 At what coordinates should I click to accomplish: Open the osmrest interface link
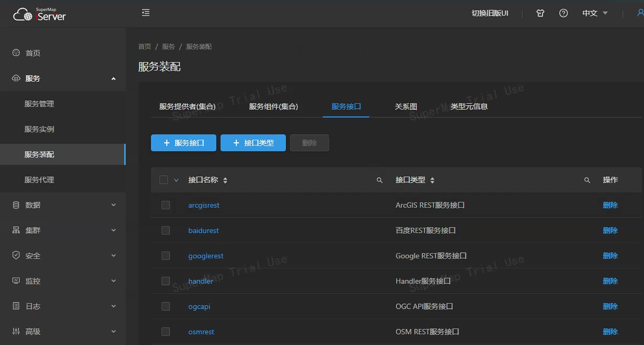tap(201, 332)
